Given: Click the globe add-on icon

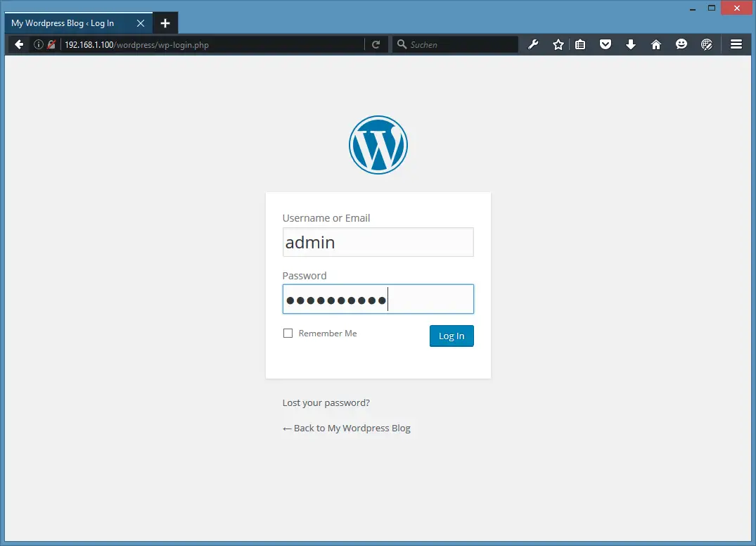Looking at the screenshot, I should click(x=707, y=45).
